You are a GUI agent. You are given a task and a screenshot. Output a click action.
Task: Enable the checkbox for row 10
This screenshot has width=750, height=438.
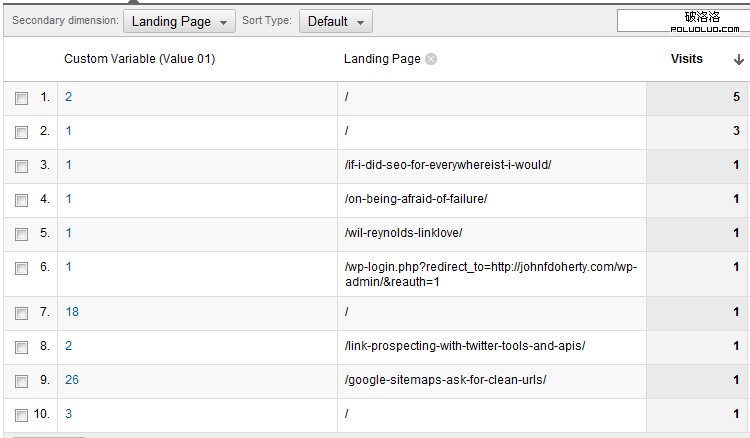22,415
